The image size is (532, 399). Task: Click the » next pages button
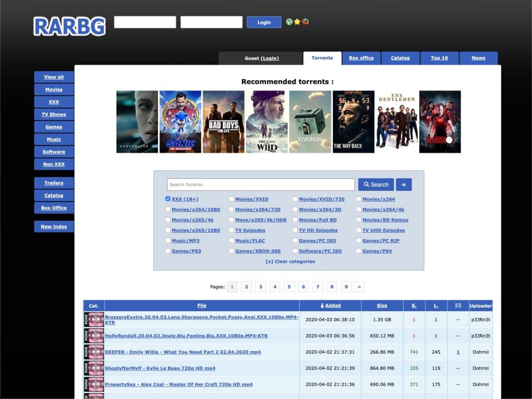(x=360, y=287)
